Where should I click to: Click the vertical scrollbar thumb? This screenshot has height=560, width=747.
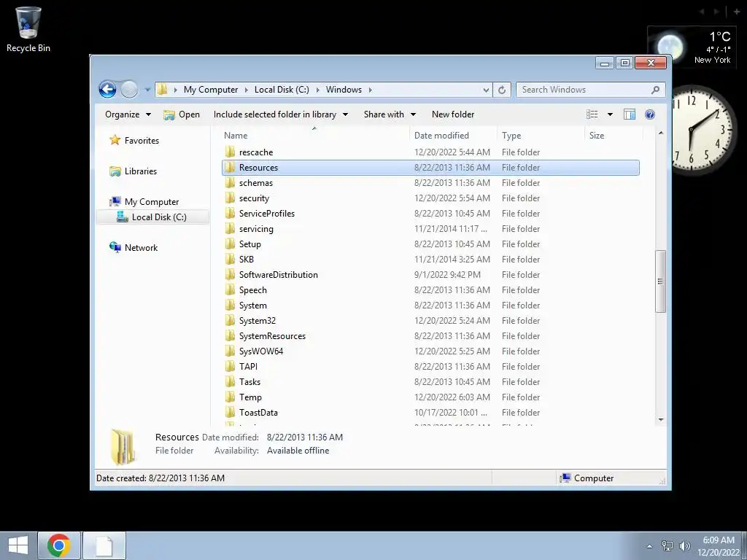coord(660,281)
